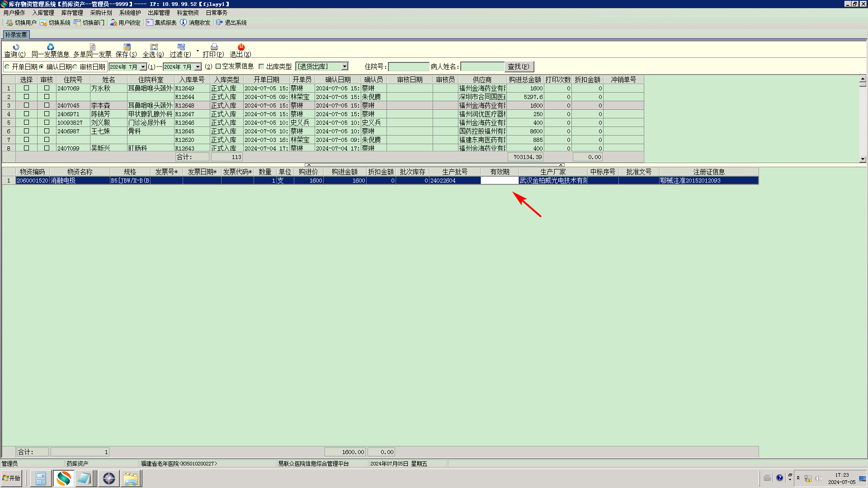Select the 开单日期 radio button

click(7, 67)
